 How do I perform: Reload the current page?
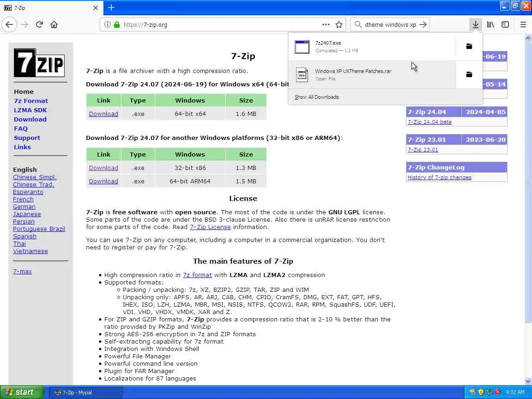tap(39, 24)
